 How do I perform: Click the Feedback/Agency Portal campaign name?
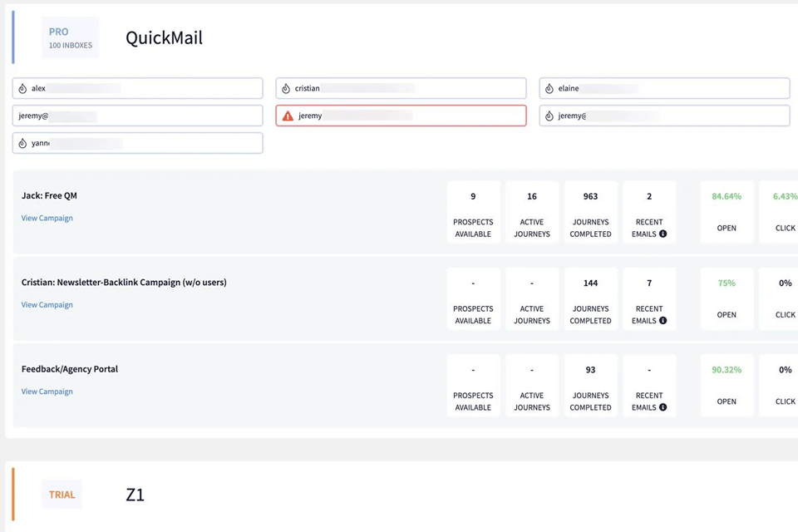[70, 369]
